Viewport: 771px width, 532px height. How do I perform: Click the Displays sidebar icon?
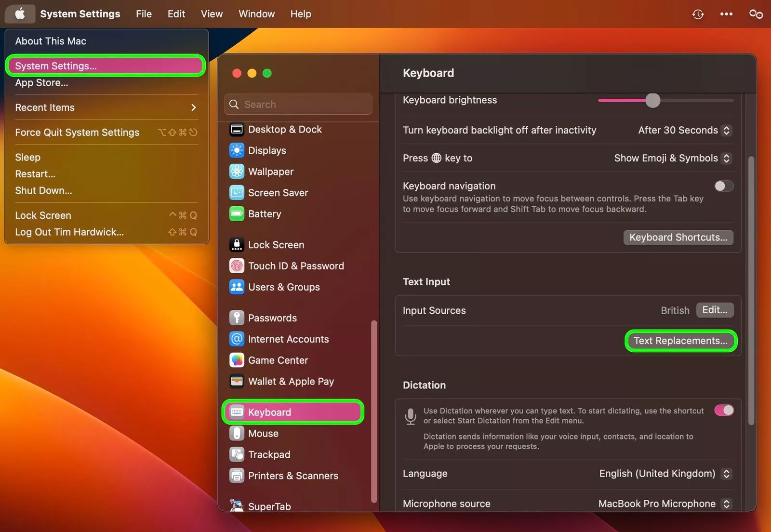coord(237,151)
